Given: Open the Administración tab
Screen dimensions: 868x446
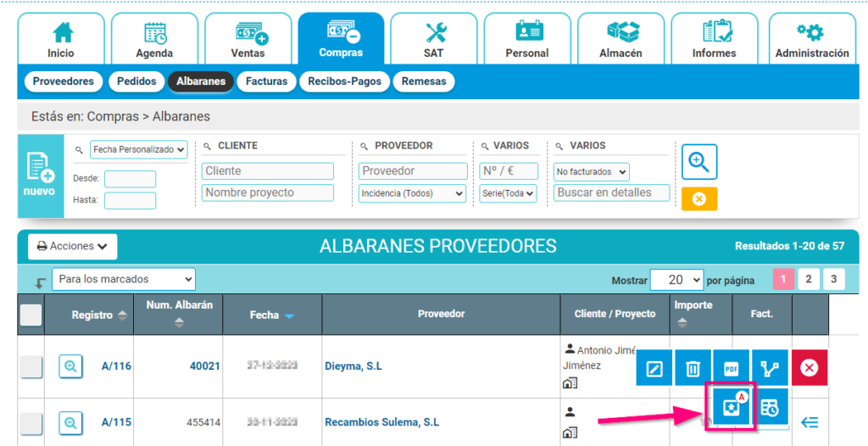Looking at the screenshot, I should 811,39.
